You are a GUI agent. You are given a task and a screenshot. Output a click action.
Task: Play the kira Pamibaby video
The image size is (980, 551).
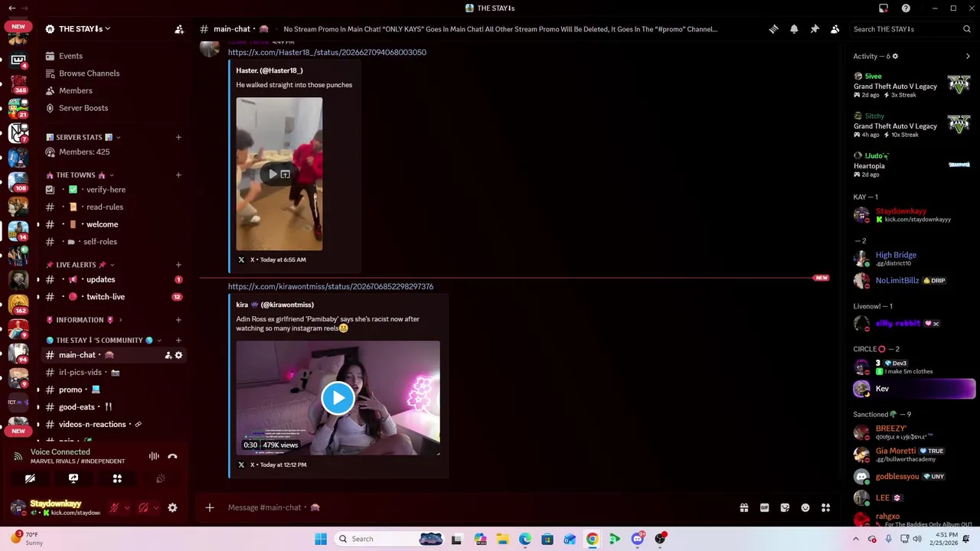click(338, 398)
